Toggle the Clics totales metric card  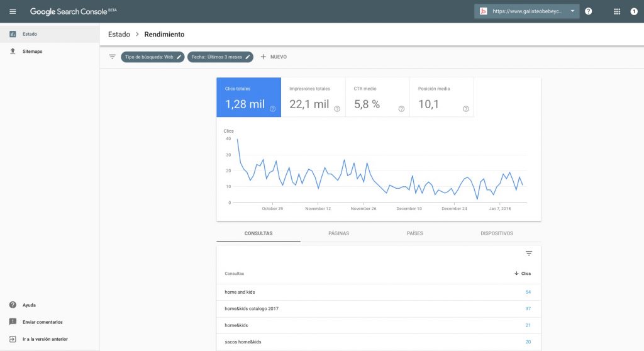pyautogui.click(x=248, y=97)
